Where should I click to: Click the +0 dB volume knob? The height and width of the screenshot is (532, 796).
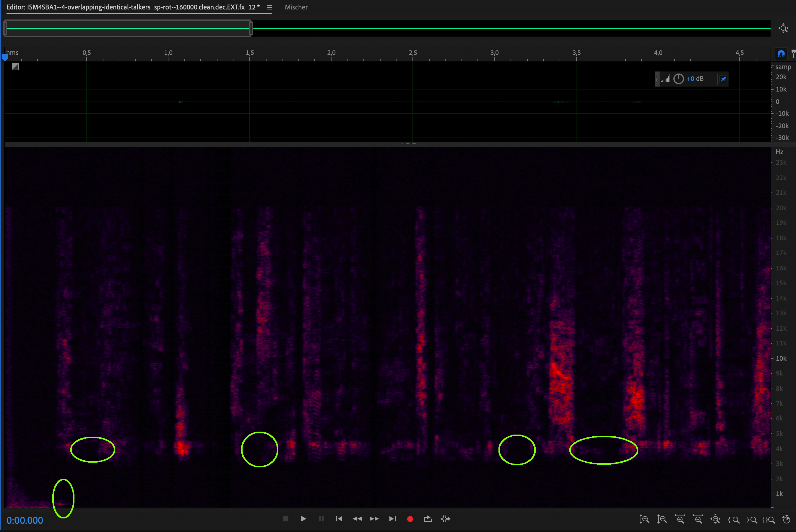678,79
